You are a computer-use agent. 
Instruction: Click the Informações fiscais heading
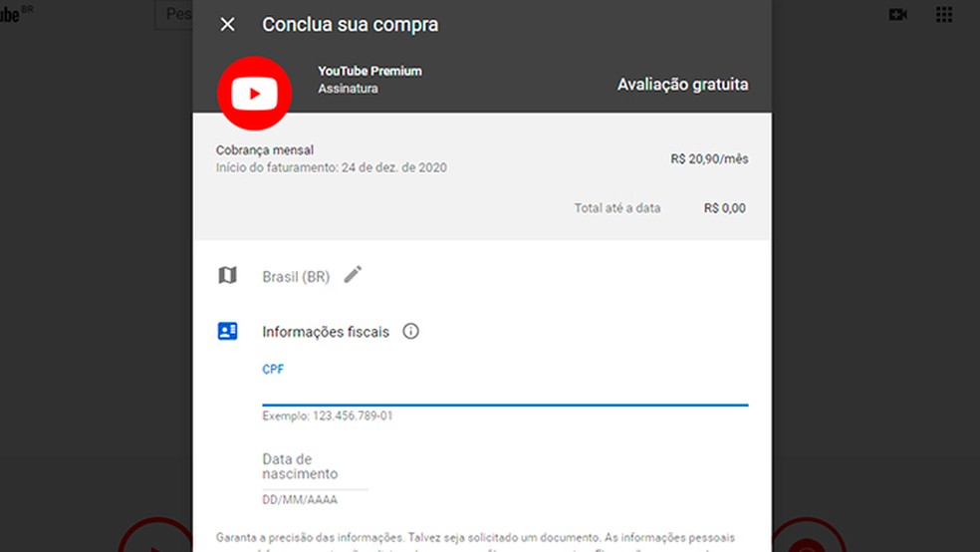click(x=326, y=332)
